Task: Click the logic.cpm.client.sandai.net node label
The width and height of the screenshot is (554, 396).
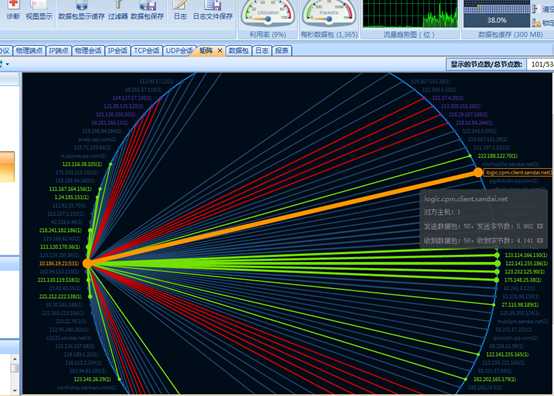Action: coord(519,172)
